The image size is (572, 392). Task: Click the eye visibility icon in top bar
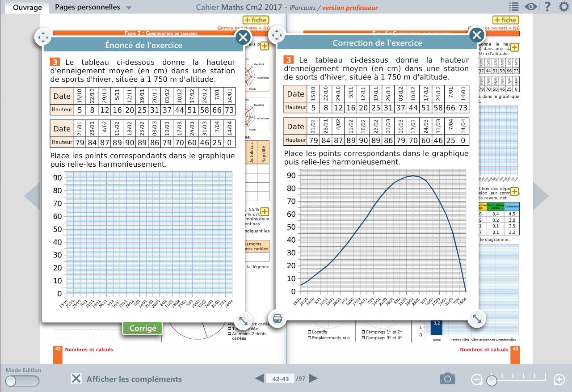click(530, 7)
